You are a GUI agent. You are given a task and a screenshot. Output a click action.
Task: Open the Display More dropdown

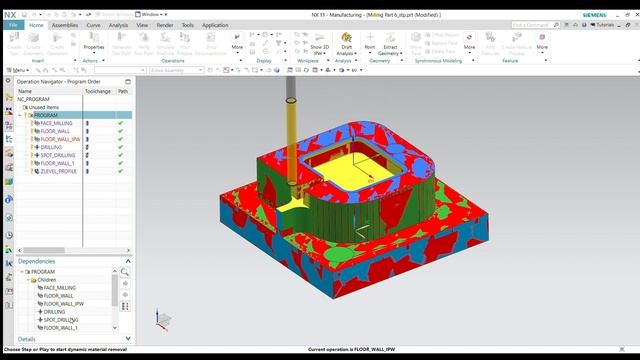pos(237,42)
